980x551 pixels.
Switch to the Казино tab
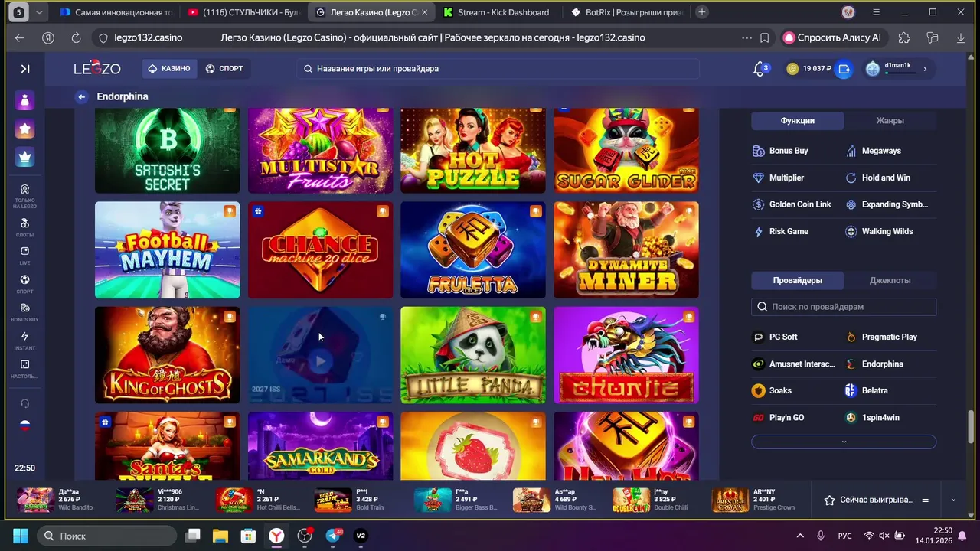[x=168, y=69]
